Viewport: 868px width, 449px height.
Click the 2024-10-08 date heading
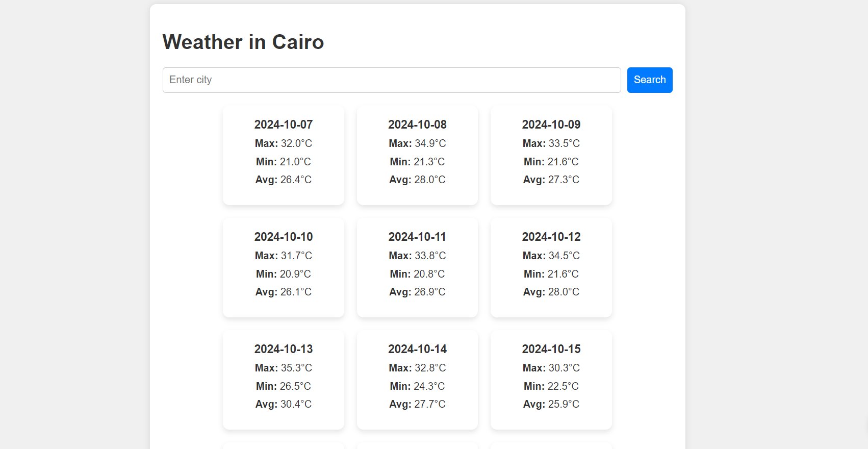(x=417, y=124)
